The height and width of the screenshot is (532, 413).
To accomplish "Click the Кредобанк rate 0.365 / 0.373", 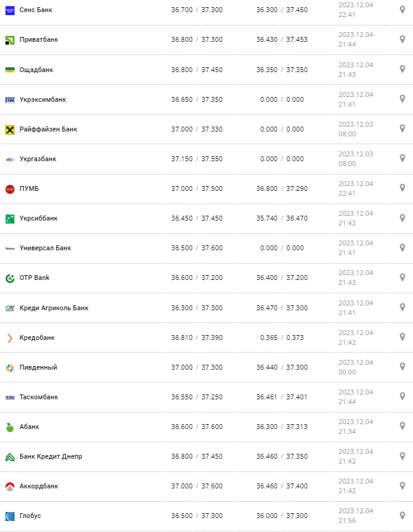I will click(x=282, y=337).
